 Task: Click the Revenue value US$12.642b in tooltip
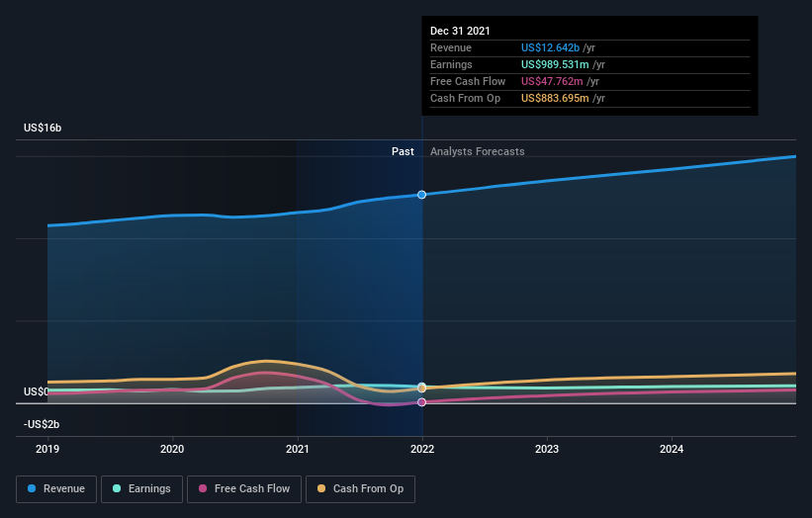point(550,47)
